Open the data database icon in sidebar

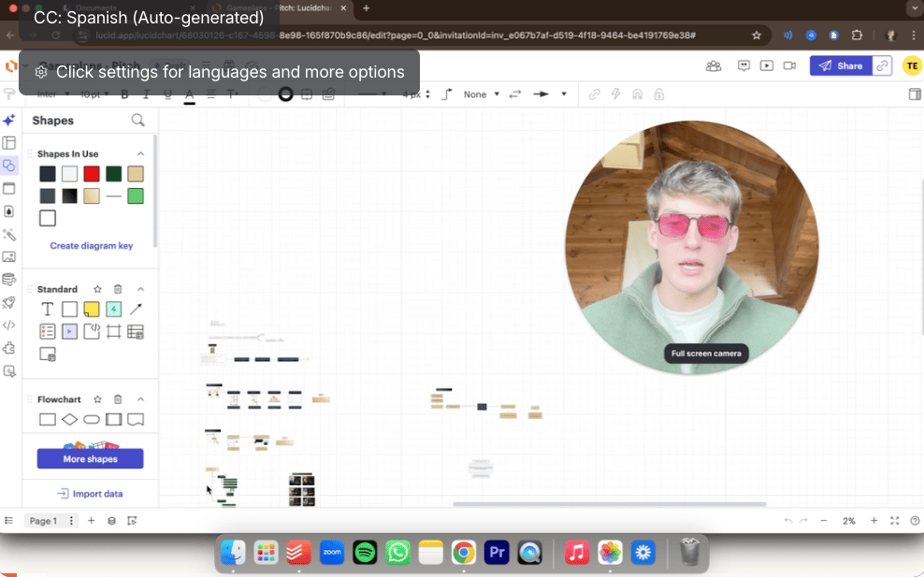pyautogui.click(x=8, y=280)
